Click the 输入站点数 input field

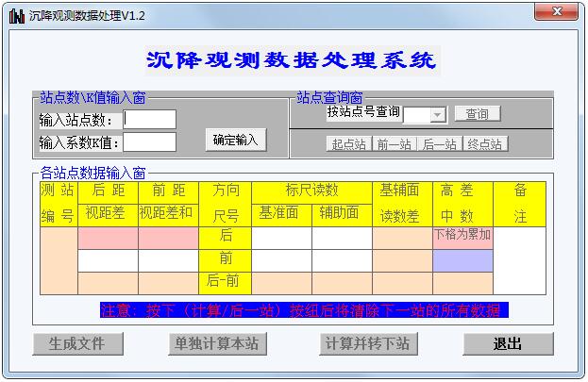click(150, 120)
